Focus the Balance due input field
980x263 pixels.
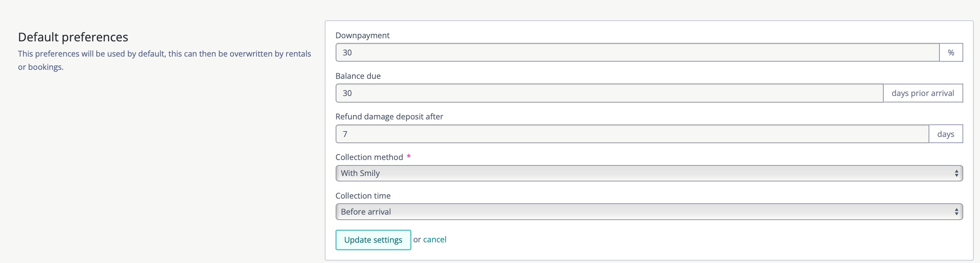point(609,93)
